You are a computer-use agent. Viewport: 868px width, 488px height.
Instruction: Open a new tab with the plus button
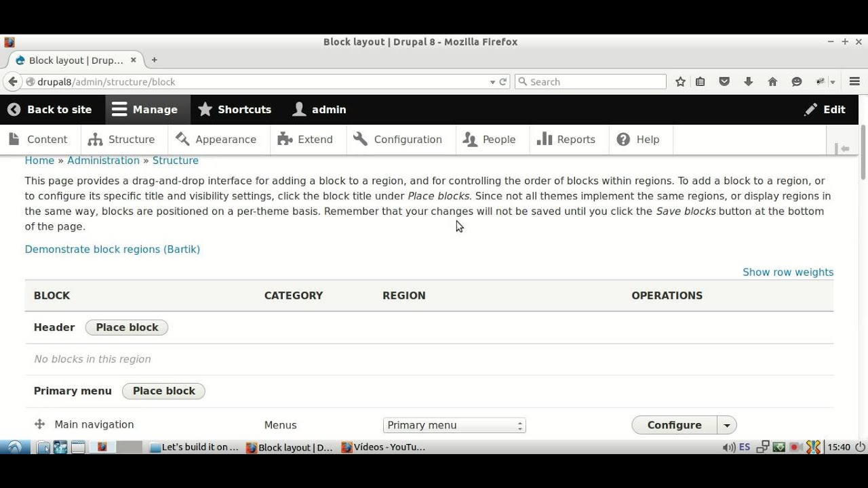click(x=154, y=60)
